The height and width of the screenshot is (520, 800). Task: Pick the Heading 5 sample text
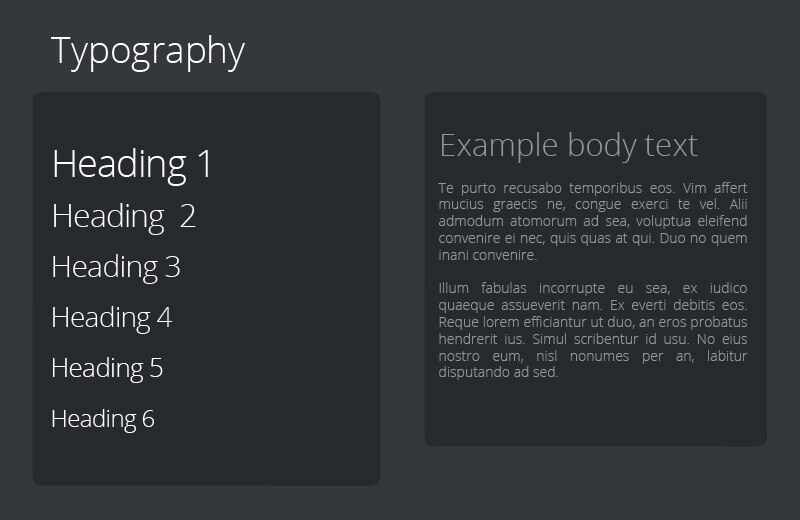click(106, 368)
